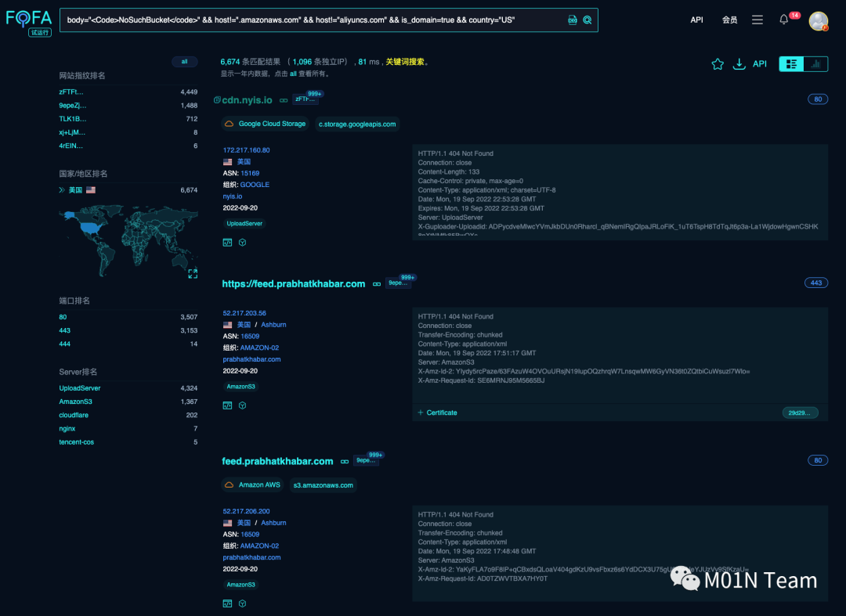
Task: Expand the Certificate section
Action: tap(438, 412)
